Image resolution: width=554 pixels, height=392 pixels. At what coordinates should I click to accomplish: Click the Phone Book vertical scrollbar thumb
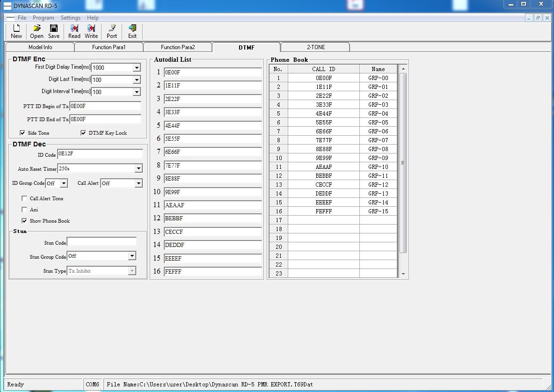coord(403,163)
